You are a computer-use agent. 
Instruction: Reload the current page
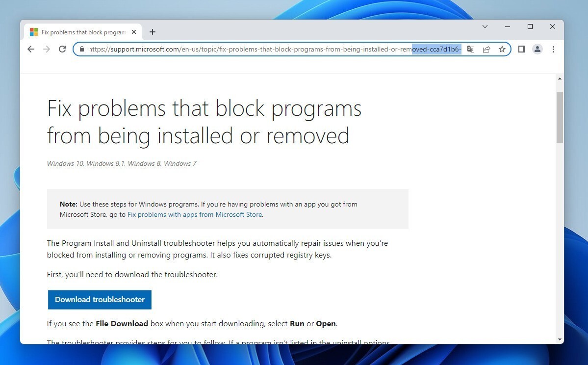coord(62,49)
